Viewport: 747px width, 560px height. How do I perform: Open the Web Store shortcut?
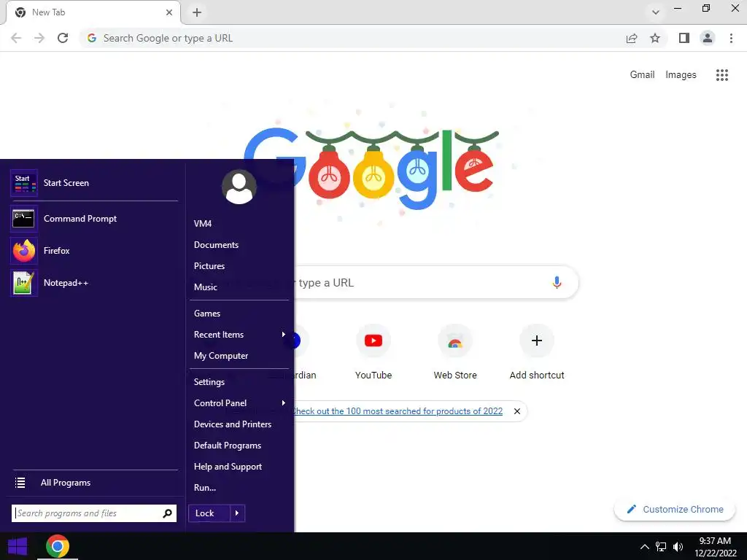[x=455, y=352]
